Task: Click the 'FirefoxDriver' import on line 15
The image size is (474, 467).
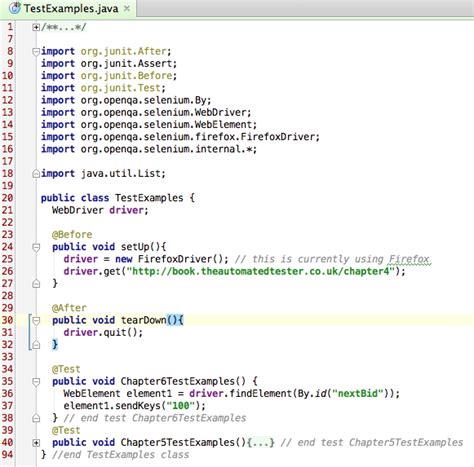Action: pyautogui.click(x=279, y=137)
